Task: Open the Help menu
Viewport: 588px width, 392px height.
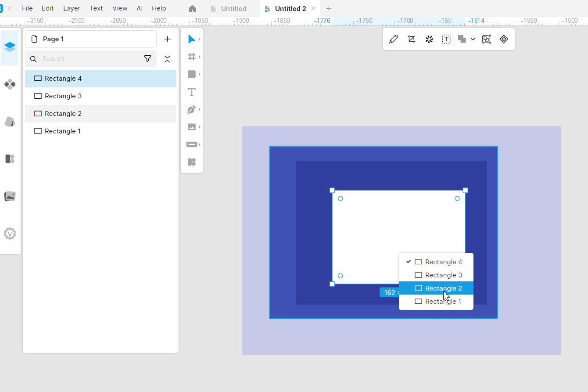Action: [159, 8]
